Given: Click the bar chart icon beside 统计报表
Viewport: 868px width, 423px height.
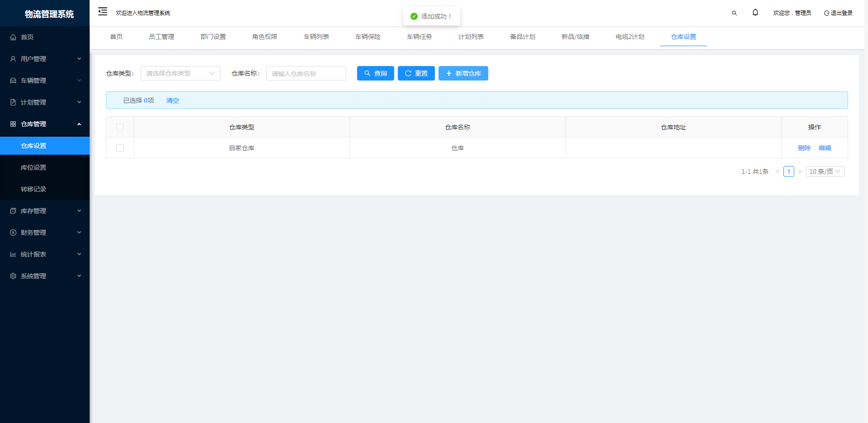Looking at the screenshot, I should tap(13, 254).
